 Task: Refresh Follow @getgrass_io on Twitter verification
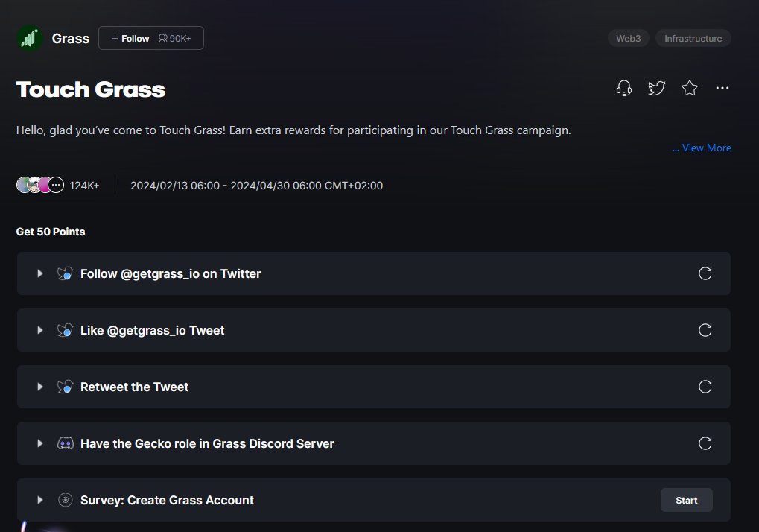click(x=705, y=273)
